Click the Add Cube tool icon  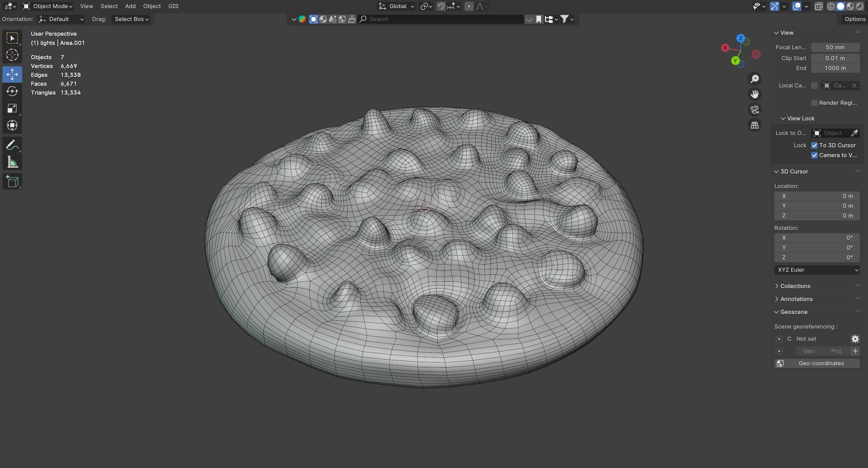(12, 182)
